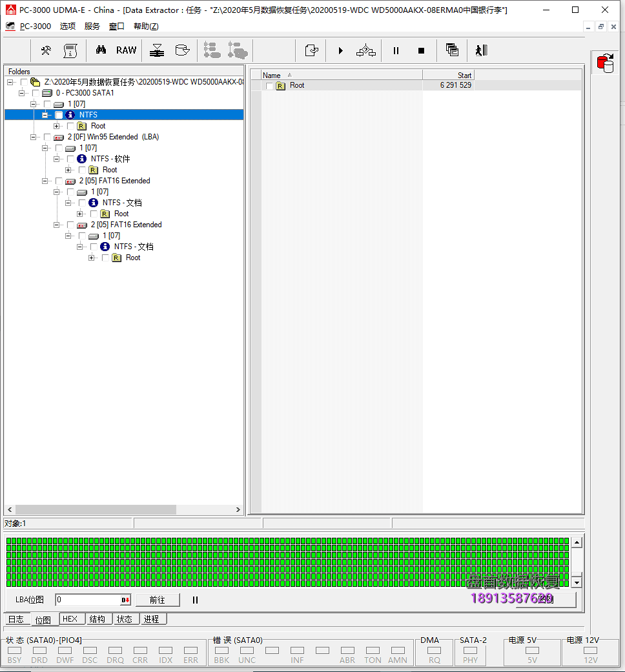Click the PC3000 SATA1 drive icon
Screen dimensions: 625x672
[47, 93]
